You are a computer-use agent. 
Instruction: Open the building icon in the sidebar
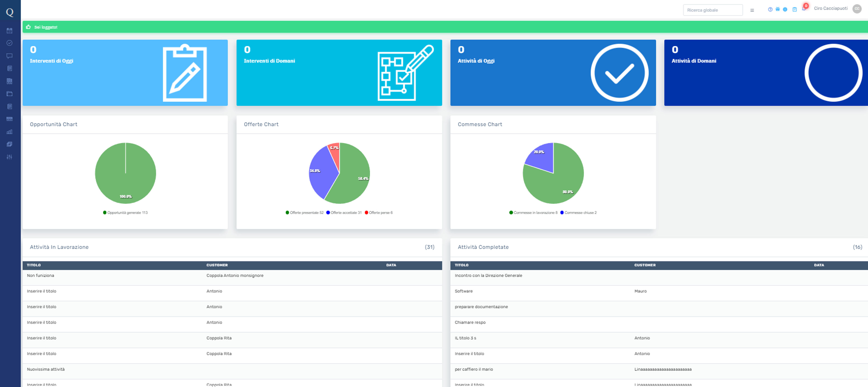[x=9, y=81]
